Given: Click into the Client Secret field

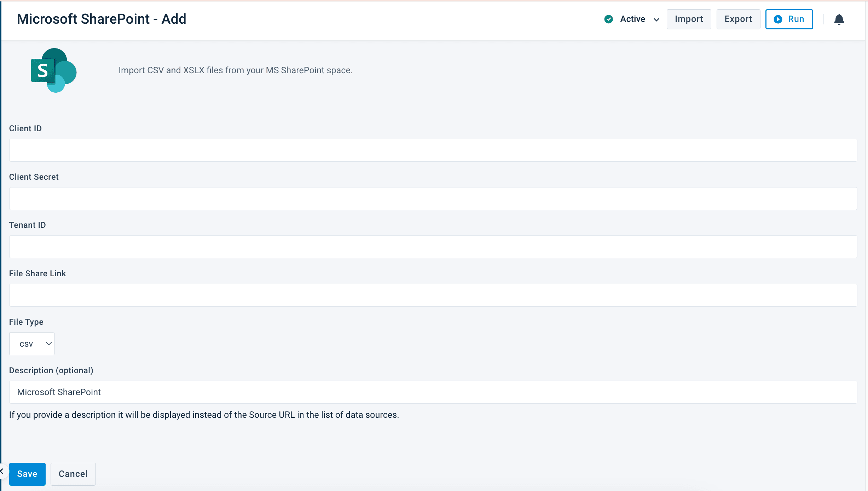Looking at the screenshot, I should (x=433, y=198).
